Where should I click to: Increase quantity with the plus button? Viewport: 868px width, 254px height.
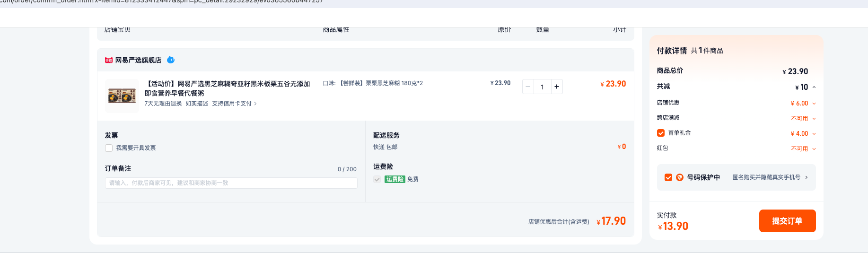click(x=557, y=87)
